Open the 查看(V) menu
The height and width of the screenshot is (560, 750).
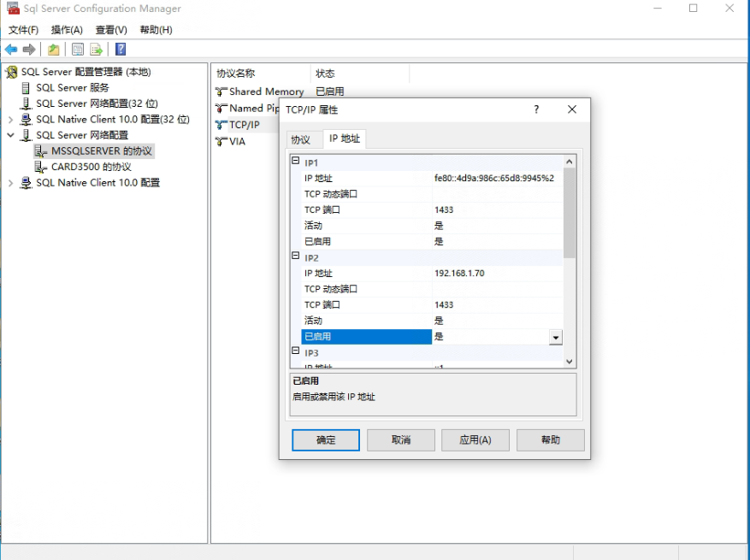(x=111, y=30)
